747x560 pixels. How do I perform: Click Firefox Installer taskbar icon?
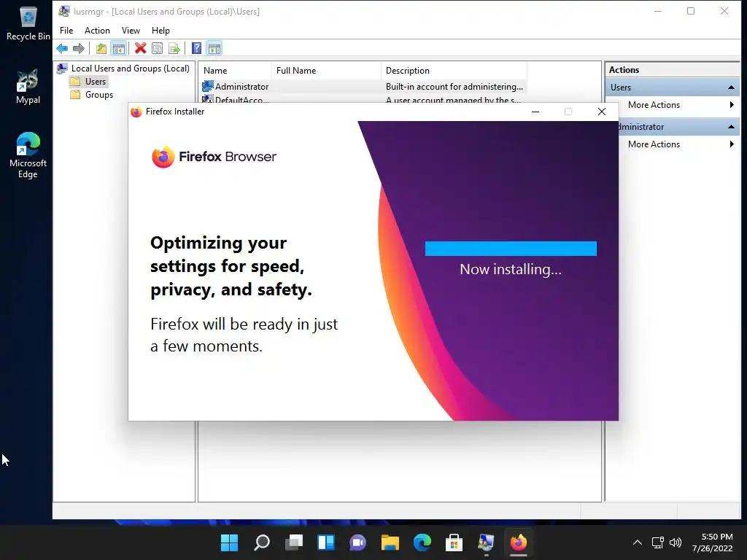coord(519,542)
